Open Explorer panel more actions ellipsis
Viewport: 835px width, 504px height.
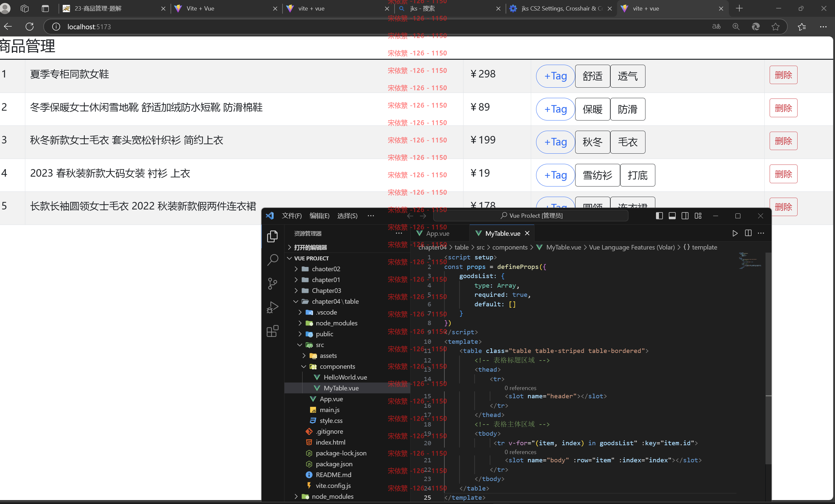click(x=399, y=233)
